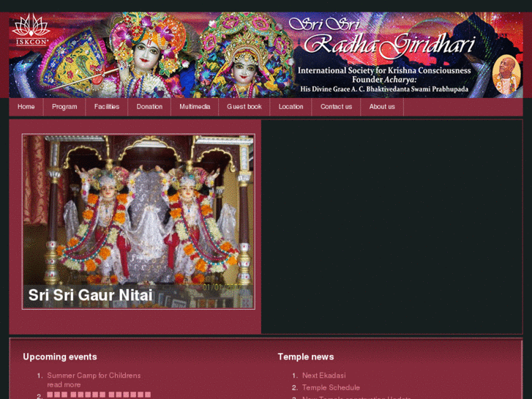Open the Contact us page
Image resolution: width=532 pixels, height=399 pixels.
click(x=336, y=107)
